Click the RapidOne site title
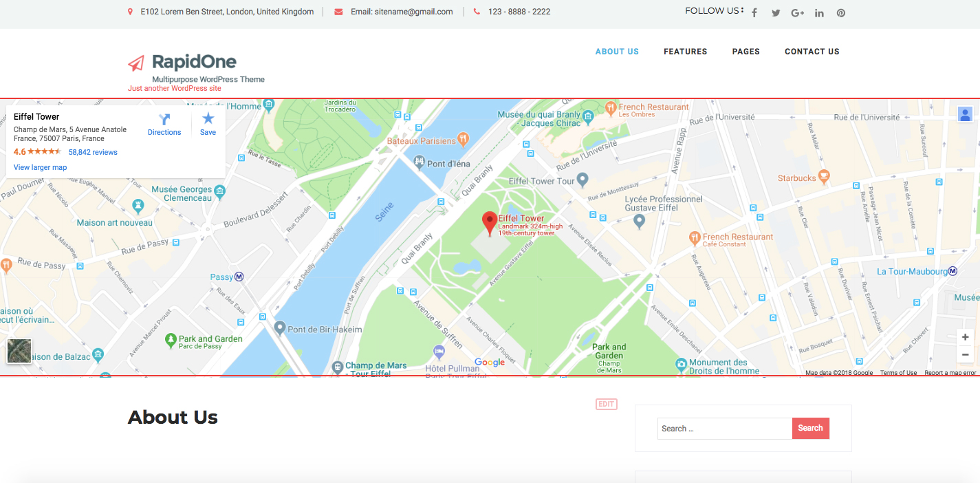Viewport: 980px width, 483px height. 194,62
